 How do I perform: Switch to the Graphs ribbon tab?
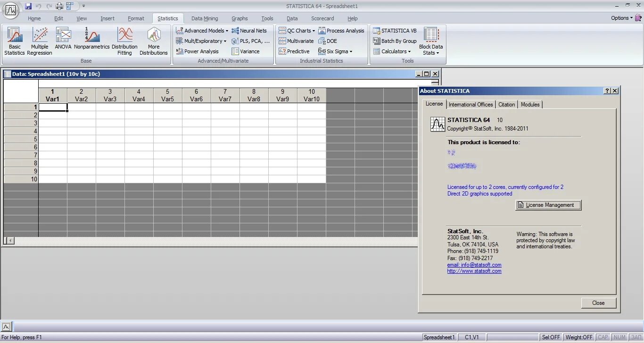point(239,18)
